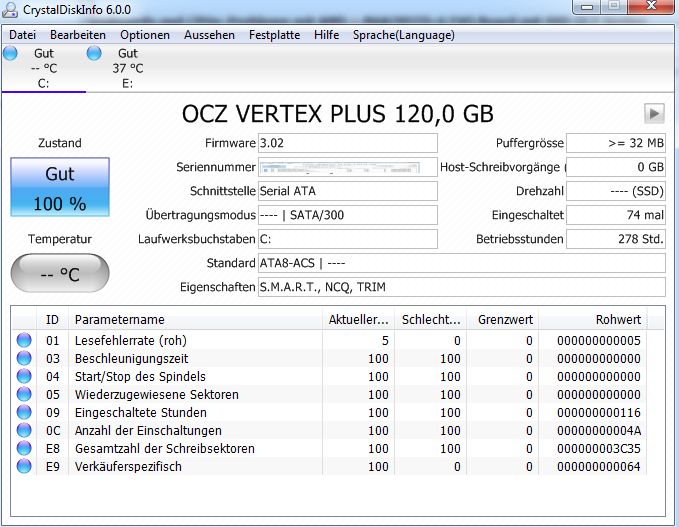Click the blue status orb for drive C:
The image size is (679, 527).
10,53
